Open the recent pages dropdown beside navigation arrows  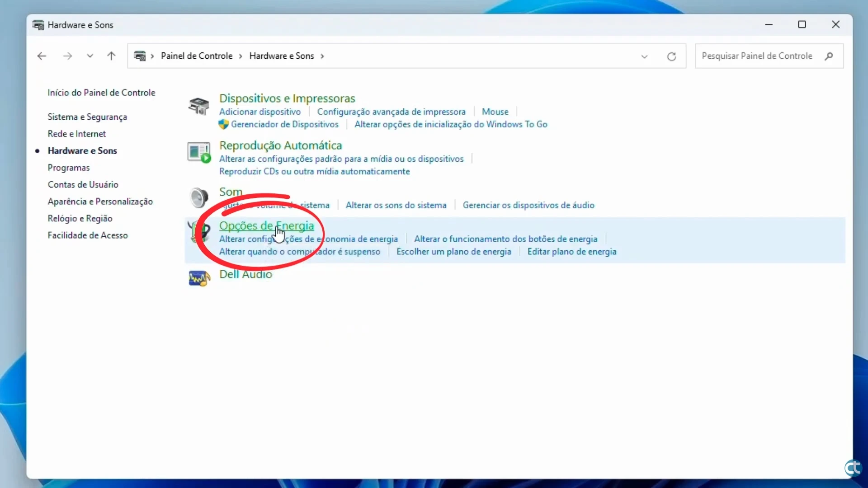(90, 56)
